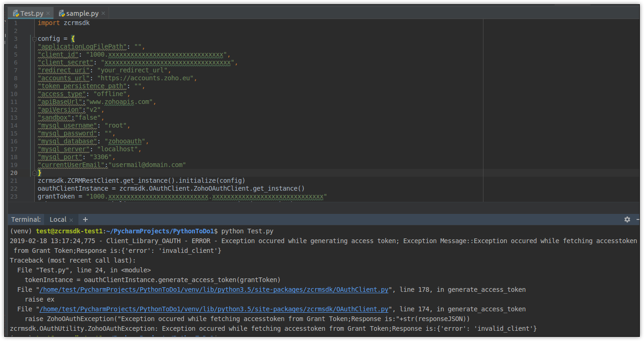Viewport: 644px width, 341px height.
Task: Click the "usermail@domain.com" value
Action: pos(147,165)
